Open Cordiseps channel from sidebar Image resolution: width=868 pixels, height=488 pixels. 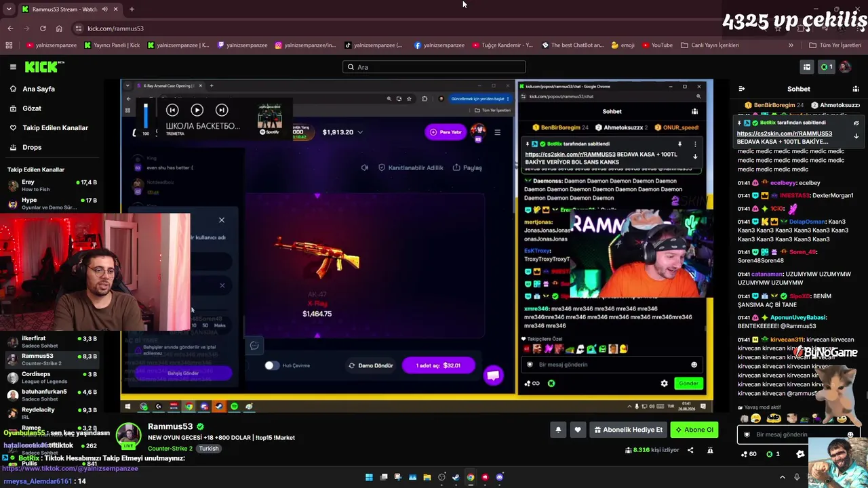pos(53,378)
